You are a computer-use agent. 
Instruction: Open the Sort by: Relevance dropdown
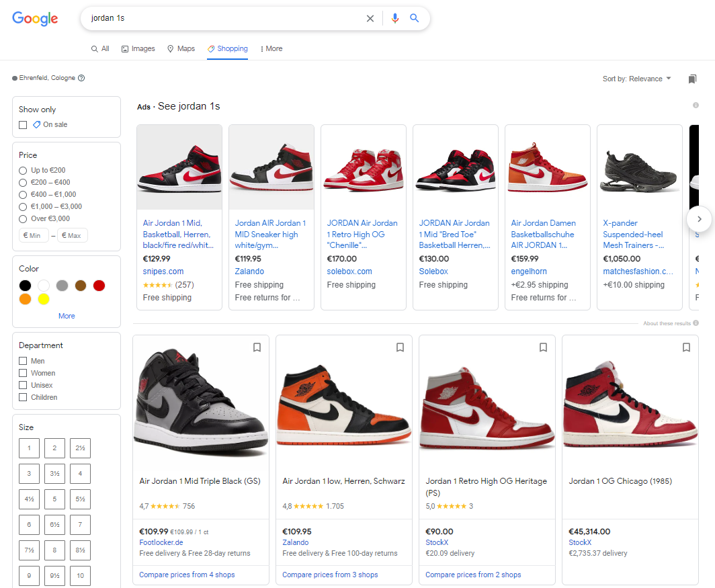(636, 79)
